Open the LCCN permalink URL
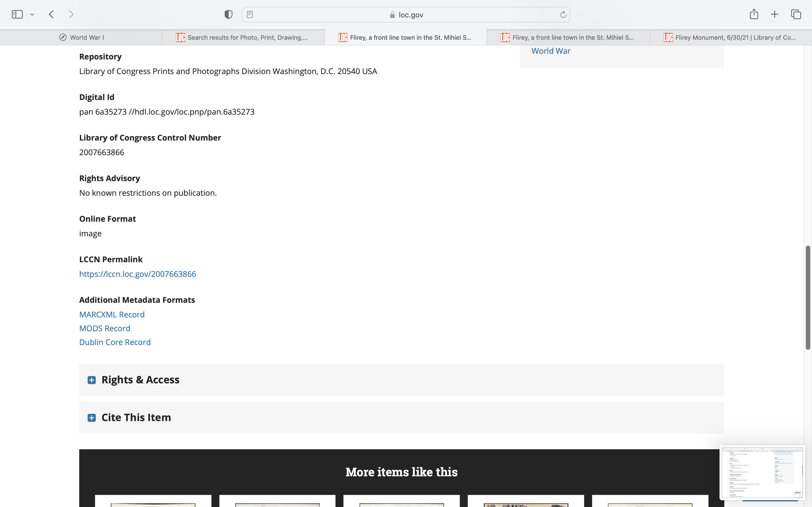812x507 pixels. pos(138,274)
